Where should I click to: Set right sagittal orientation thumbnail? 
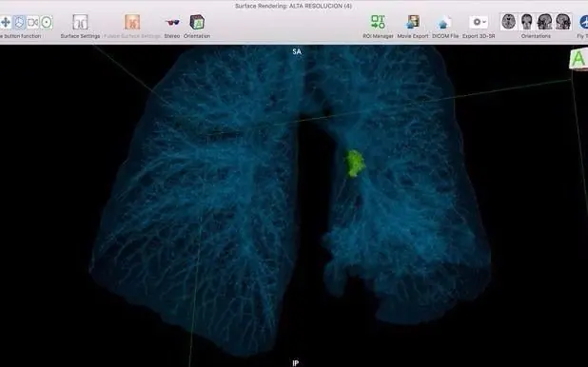pyautogui.click(x=563, y=22)
